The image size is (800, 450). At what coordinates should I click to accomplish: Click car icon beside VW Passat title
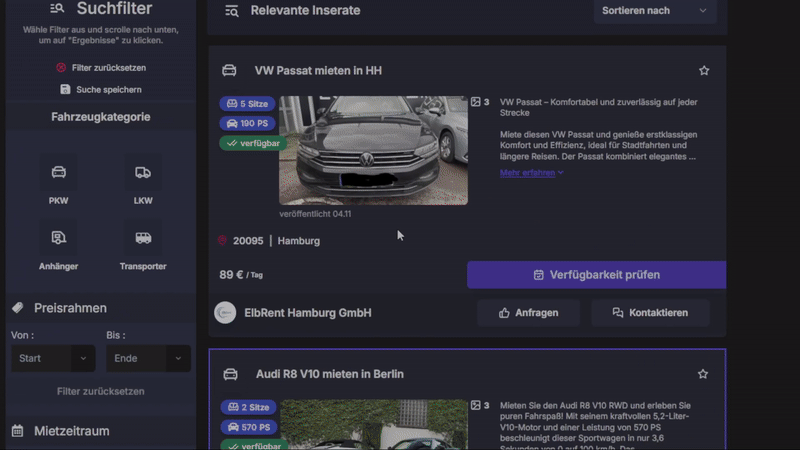[x=229, y=70]
